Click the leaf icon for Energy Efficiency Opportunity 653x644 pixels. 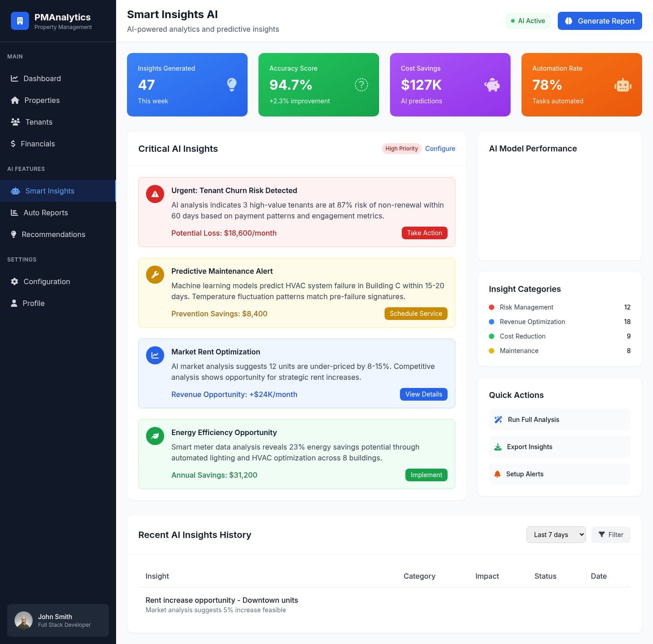tap(155, 436)
